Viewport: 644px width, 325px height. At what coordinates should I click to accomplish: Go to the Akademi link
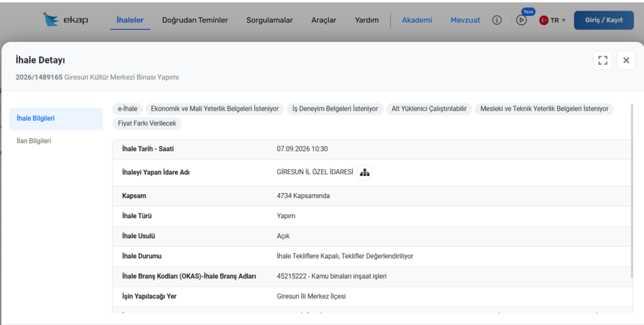tap(417, 19)
